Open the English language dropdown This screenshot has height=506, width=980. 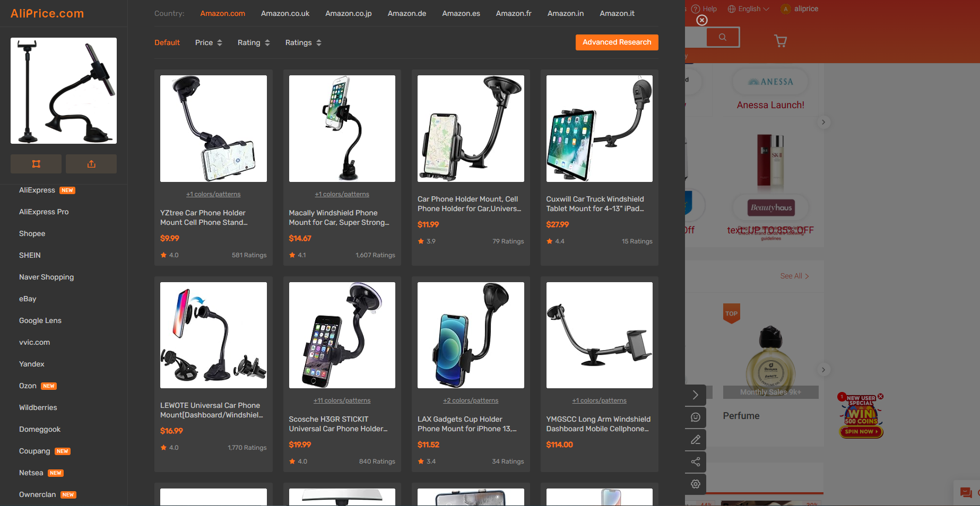[748, 9]
